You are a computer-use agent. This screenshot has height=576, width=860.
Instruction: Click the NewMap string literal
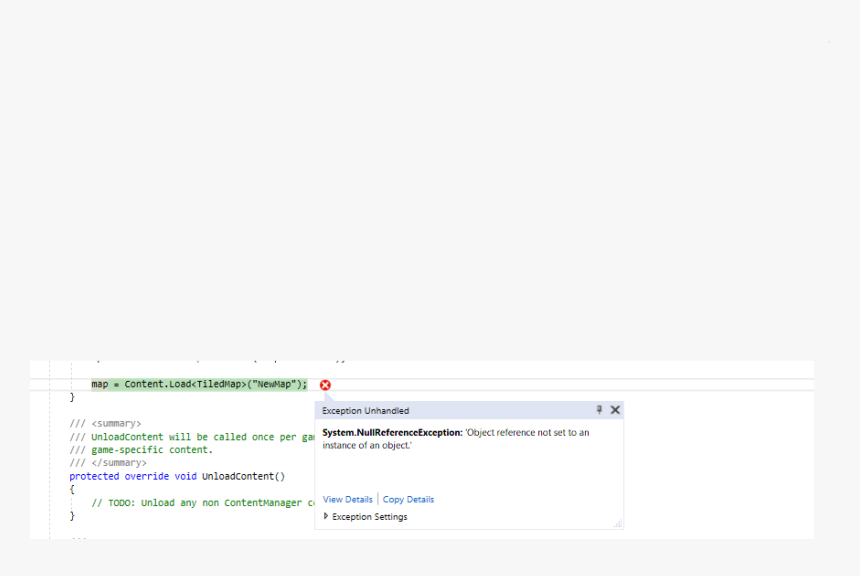pos(274,384)
